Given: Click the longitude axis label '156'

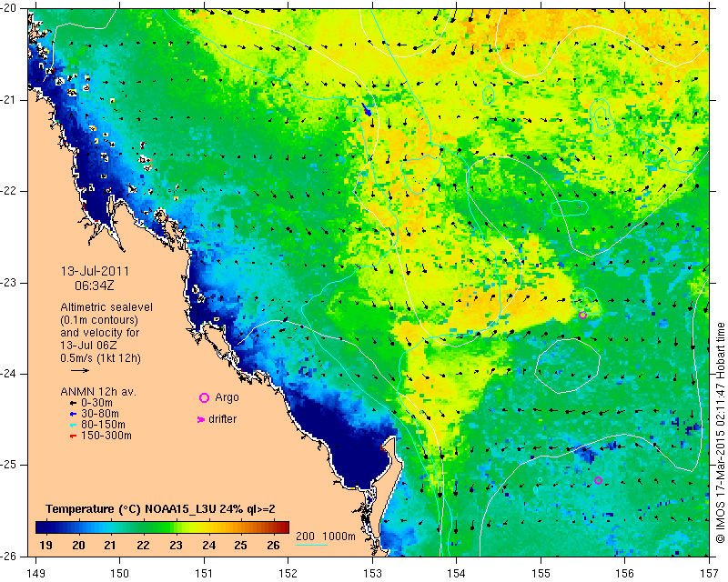Looking at the screenshot, I should pos(625,574).
